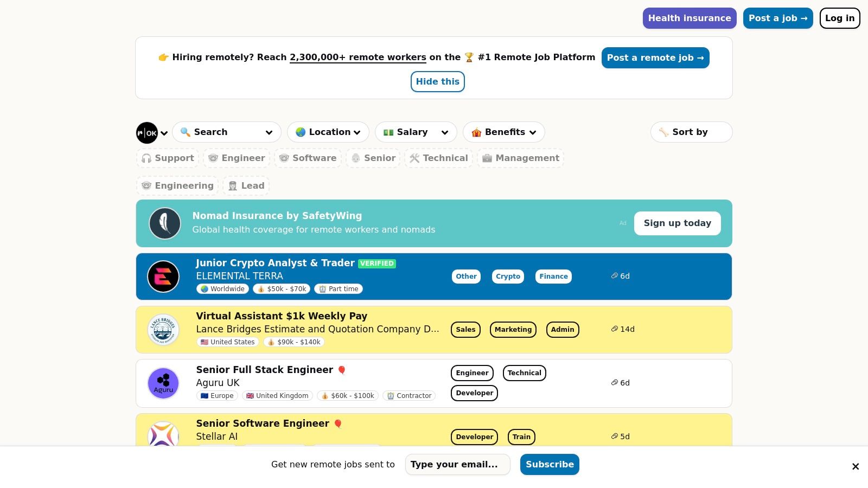Viewport: 868px width, 488px height.
Task: Open link icon beside 14d on Virtual Assistant row
Action: [x=614, y=329]
